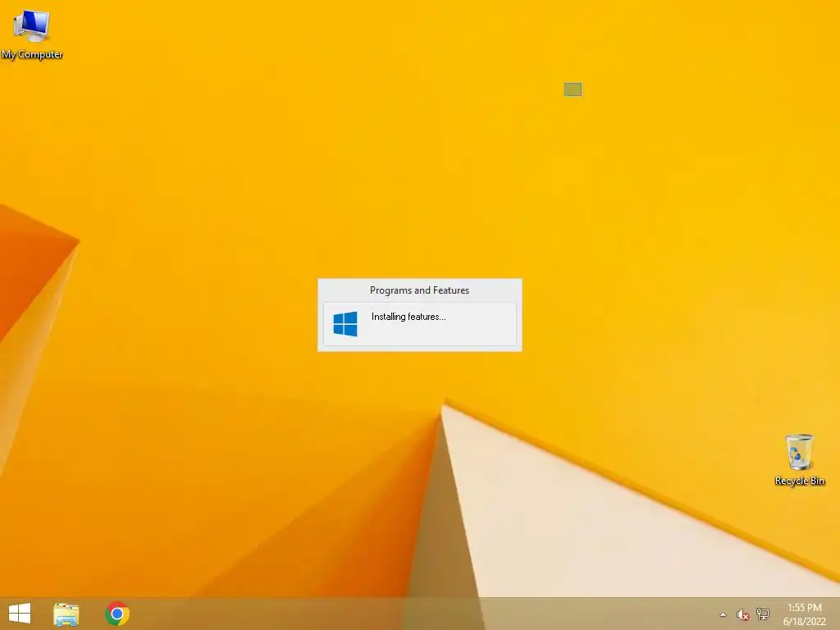Viewport: 840px width, 630px height.
Task: Click the "Installing features..." status text
Action: [x=409, y=317]
